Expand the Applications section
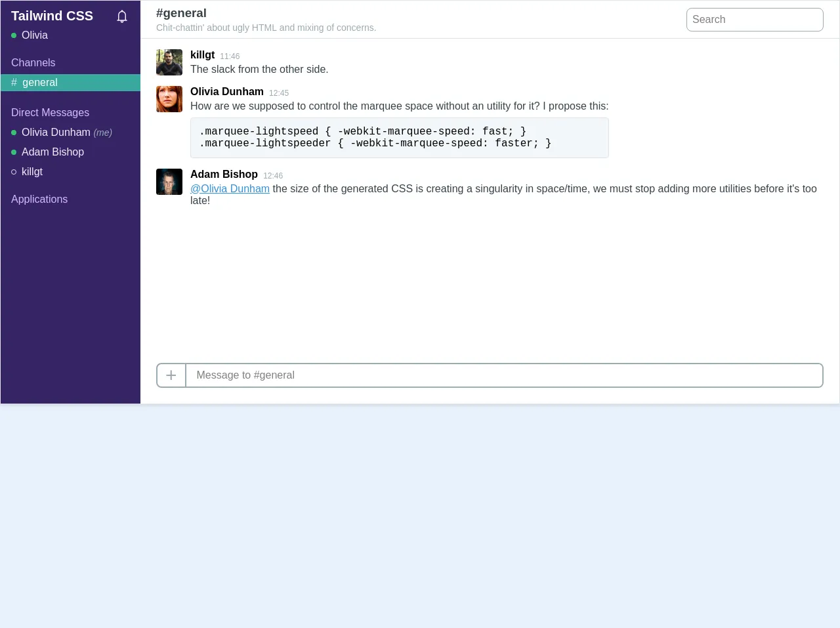This screenshot has width=840, height=628. click(x=39, y=199)
